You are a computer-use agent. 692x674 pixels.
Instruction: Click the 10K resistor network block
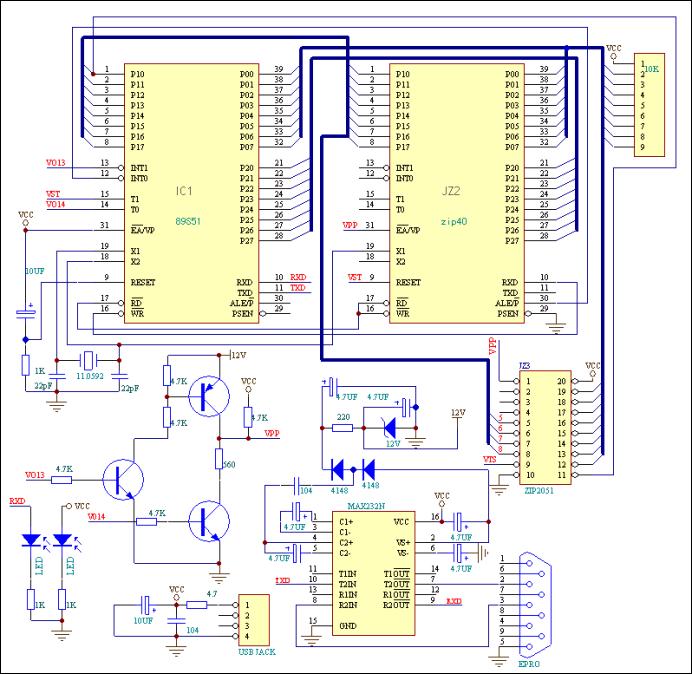649,105
